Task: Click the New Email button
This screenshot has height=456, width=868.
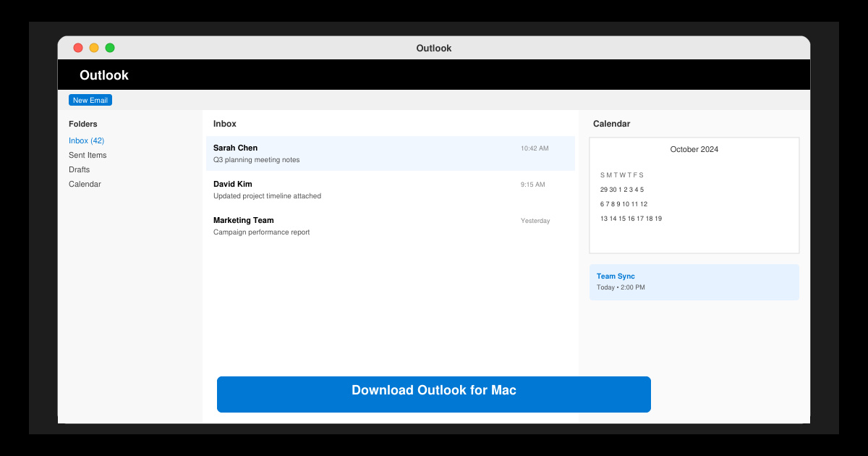Action: [x=90, y=100]
